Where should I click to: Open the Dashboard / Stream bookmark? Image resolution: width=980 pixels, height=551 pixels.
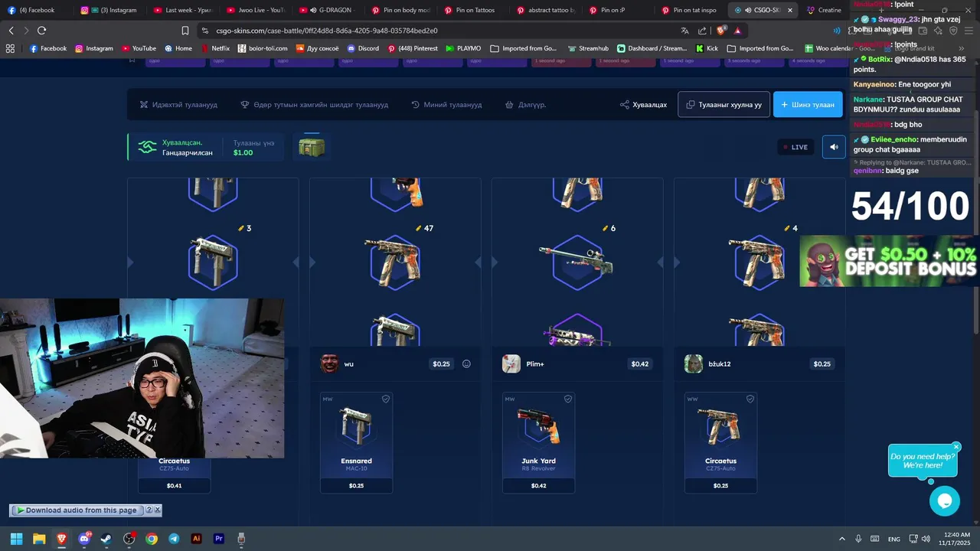point(652,48)
